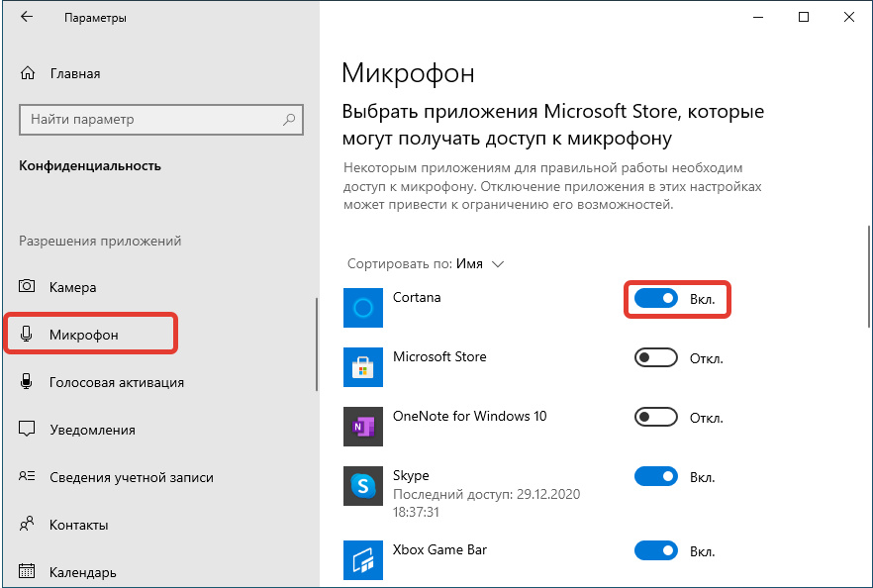This screenshot has height=588, width=873.
Task: Click the Cortana app icon
Action: [362, 308]
